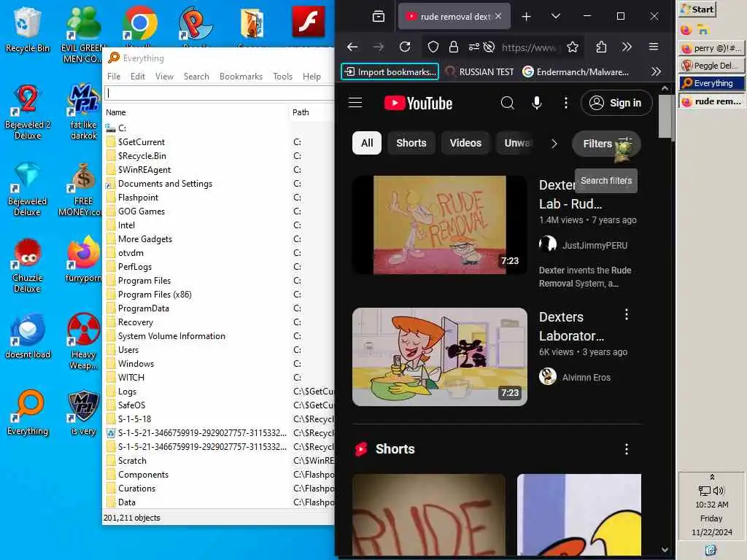Play Dexter Lab Rude Removal thumbnail

(x=439, y=225)
